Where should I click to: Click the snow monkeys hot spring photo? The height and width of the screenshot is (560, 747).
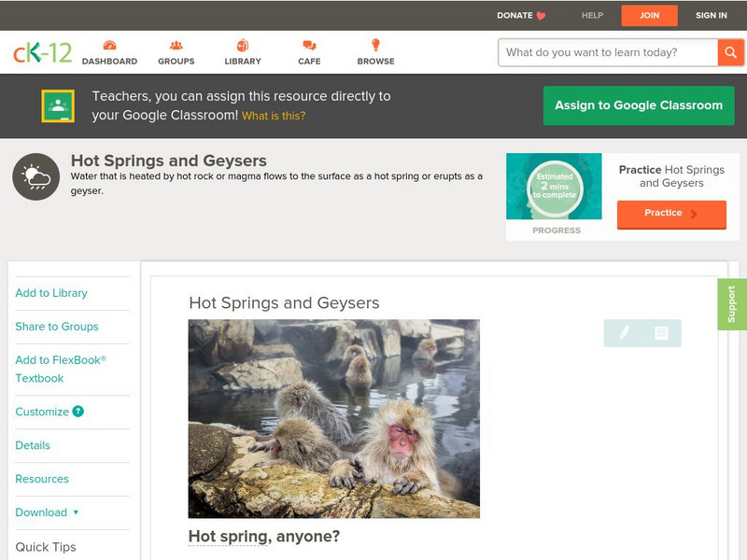tap(334, 418)
